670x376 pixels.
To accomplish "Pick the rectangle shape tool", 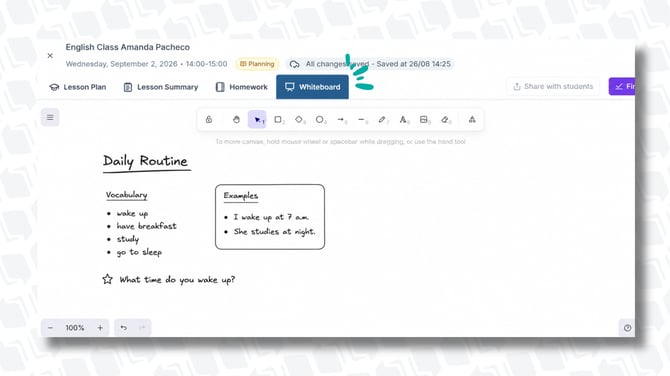I will point(278,120).
